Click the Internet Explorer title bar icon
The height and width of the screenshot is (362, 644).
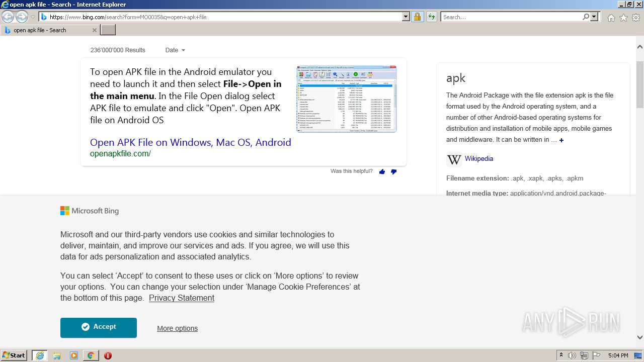click(5, 5)
